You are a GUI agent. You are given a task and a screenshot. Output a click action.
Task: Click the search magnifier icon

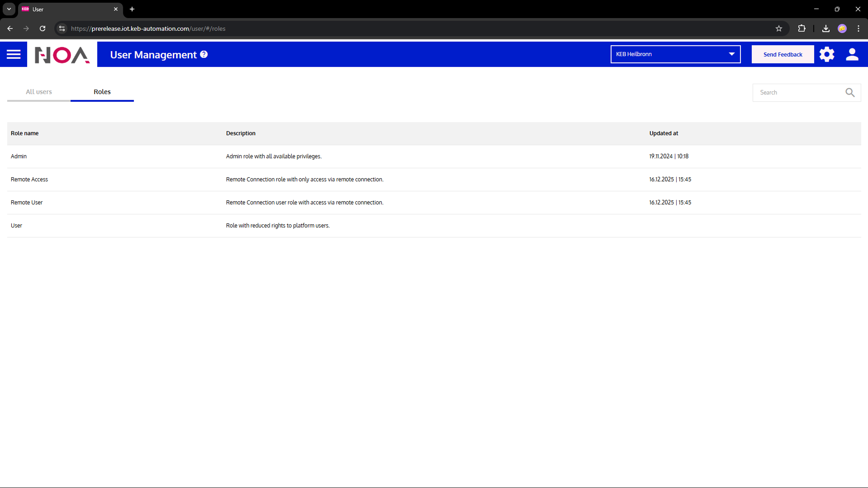pyautogui.click(x=850, y=93)
